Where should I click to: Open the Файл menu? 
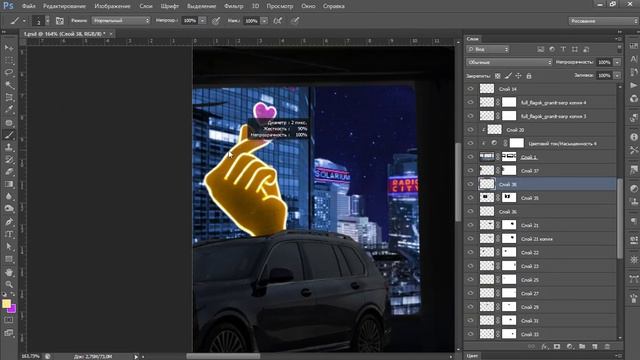[x=28, y=6]
